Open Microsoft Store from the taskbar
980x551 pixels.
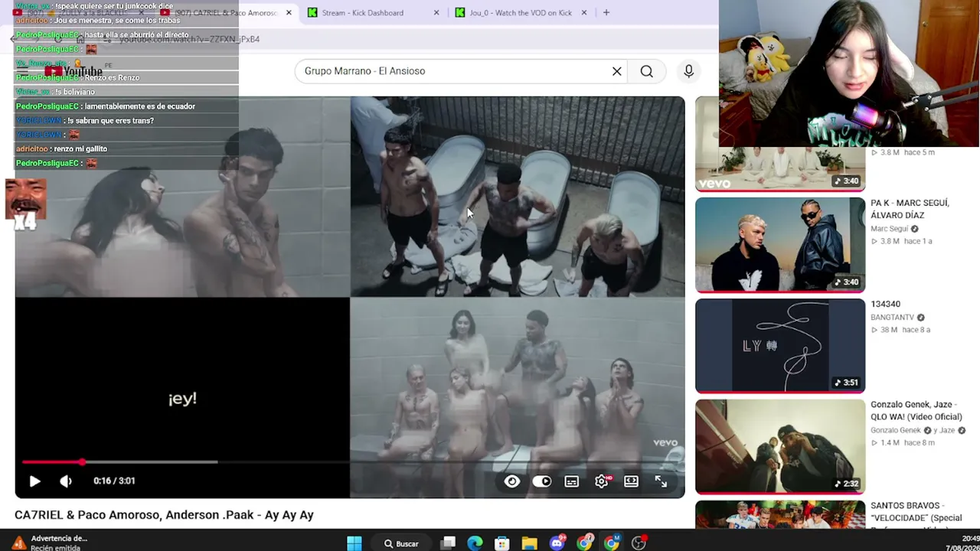(502, 543)
